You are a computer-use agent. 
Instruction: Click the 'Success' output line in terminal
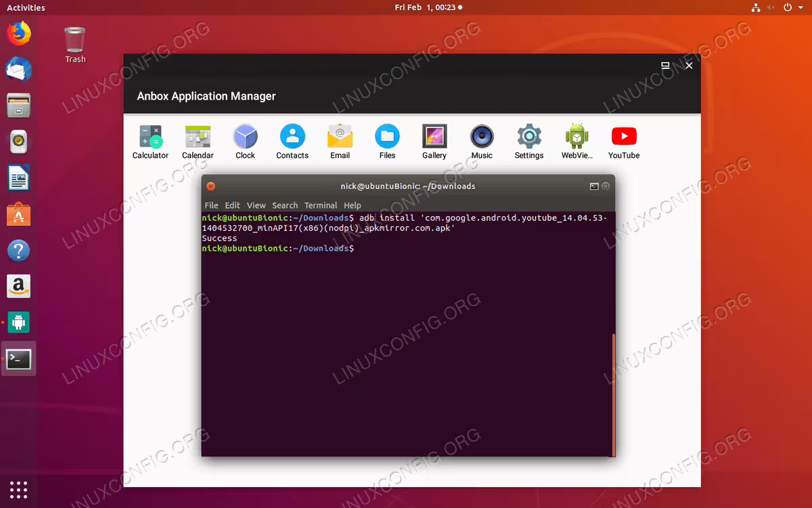[219, 238]
